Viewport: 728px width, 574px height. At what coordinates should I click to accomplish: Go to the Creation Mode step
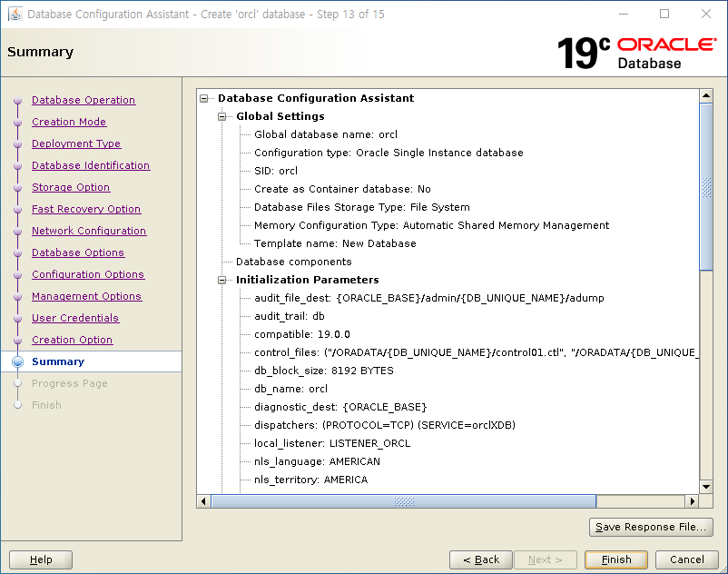[69, 122]
